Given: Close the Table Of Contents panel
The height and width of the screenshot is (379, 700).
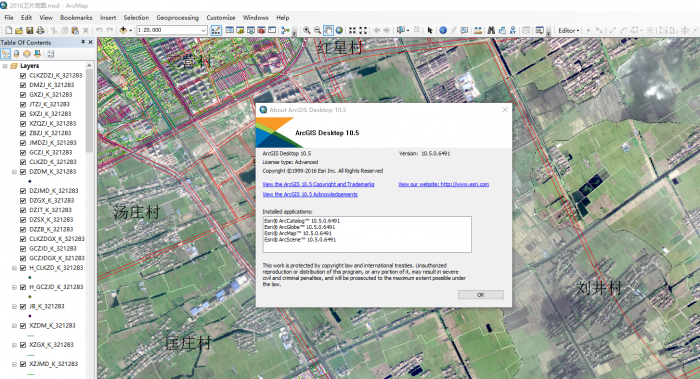Looking at the screenshot, I should pyautogui.click(x=91, y=42).
